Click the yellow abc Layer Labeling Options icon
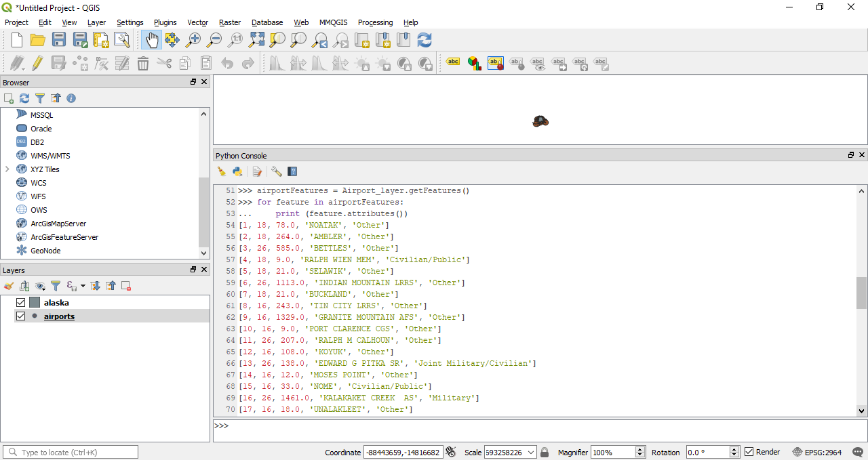The height and width of the screenshot is (460, 868). coord(453,63)
